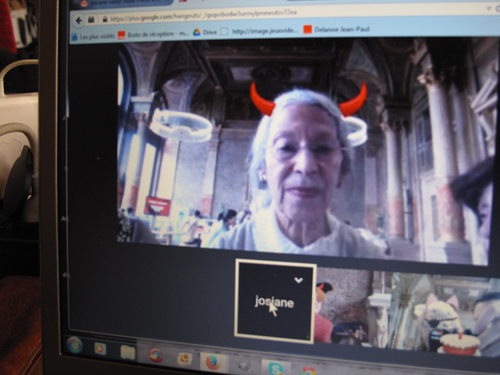This screenshot has width=500, height=375.
Task: Open Windows Media Player from taskbar
Action: click(x=100, y=349)
